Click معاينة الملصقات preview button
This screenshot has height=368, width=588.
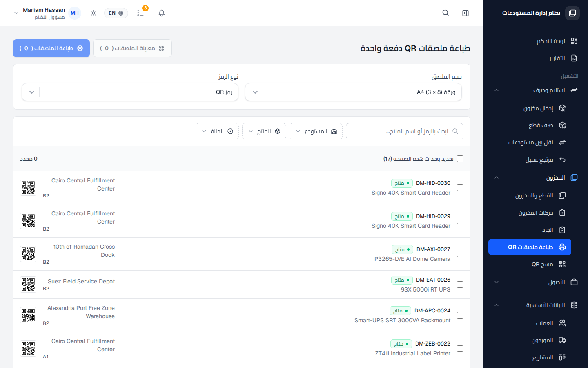pyautogui.click(x=132, y=48)
